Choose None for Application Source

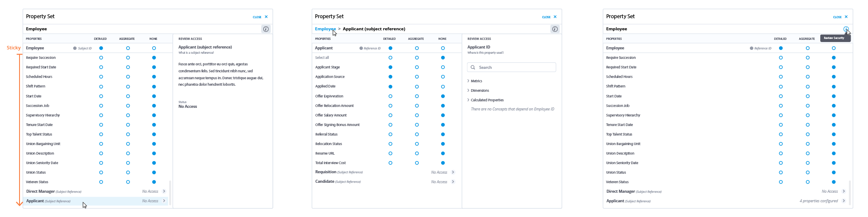(x=443, y=77)
